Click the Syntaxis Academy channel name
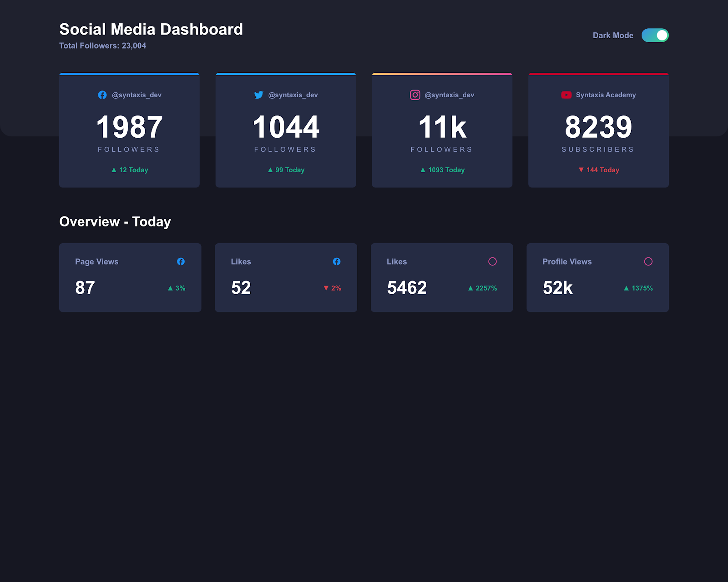Screen dimensions: 728x582 [606, 95]
